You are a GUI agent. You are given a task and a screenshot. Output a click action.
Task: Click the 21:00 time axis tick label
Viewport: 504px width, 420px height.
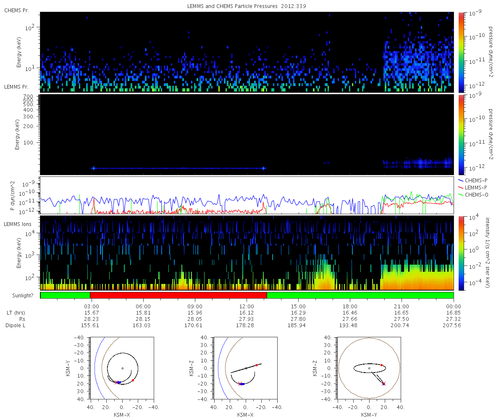pyautogui.click(x=402, y=307)
